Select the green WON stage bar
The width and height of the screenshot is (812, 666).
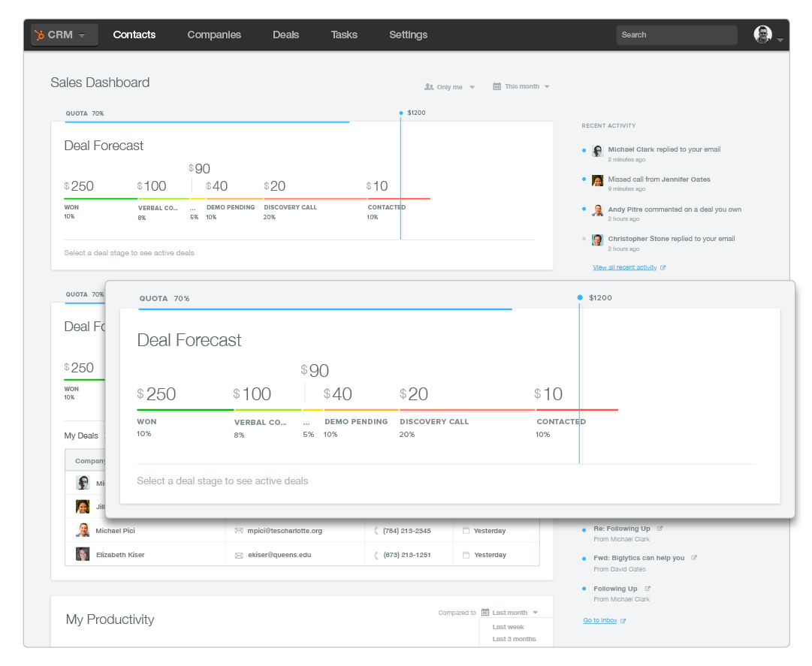click(x=185, y=409)
